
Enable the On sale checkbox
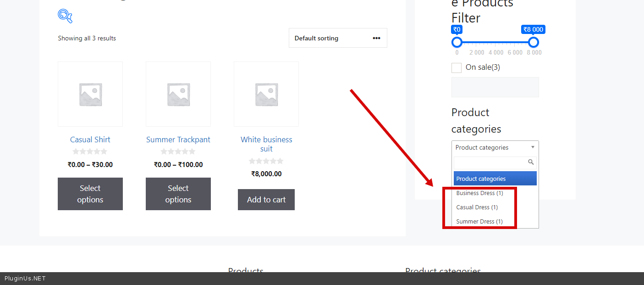tap(457, 68)
